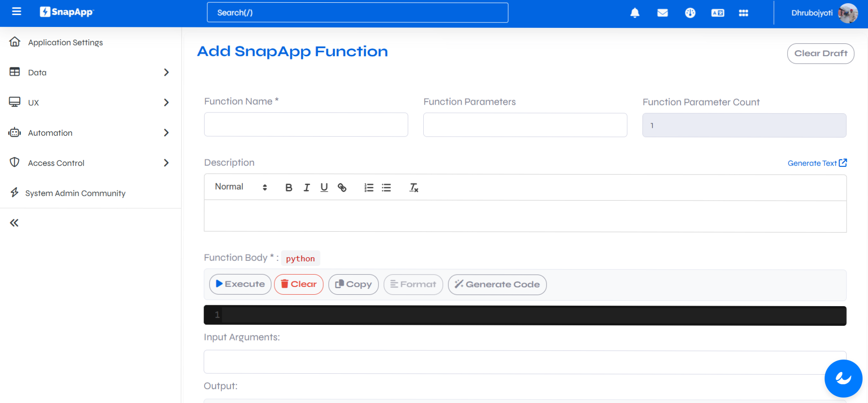This screenshot has width=868, height=403.
Task: Click the System Admin Community bolt icon
Action: click(x=15, y=192)
